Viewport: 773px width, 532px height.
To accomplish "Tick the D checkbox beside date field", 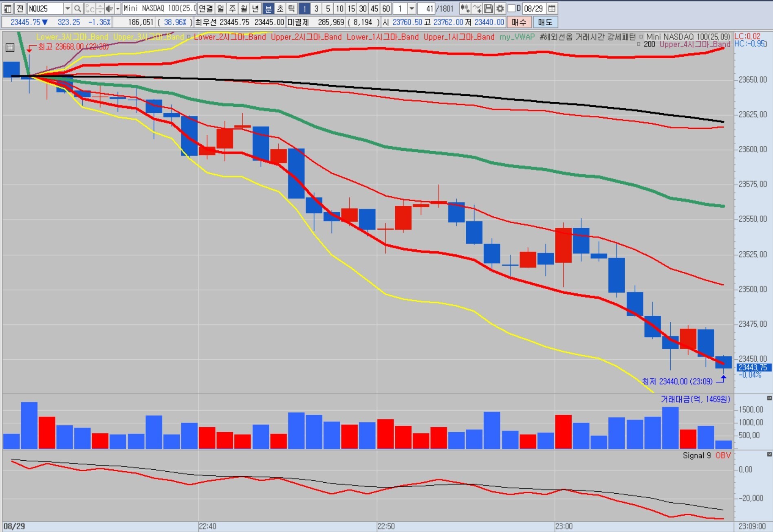I will click(511, 9).
